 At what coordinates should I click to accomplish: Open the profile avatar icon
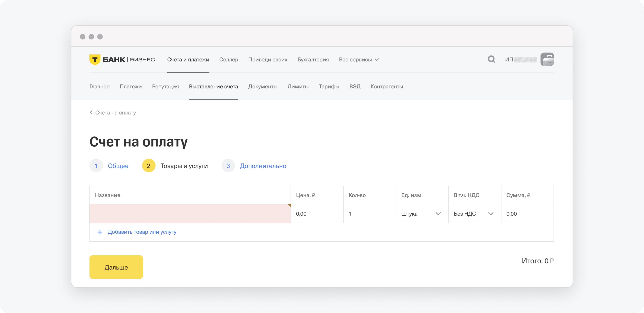tap(547, 59)
